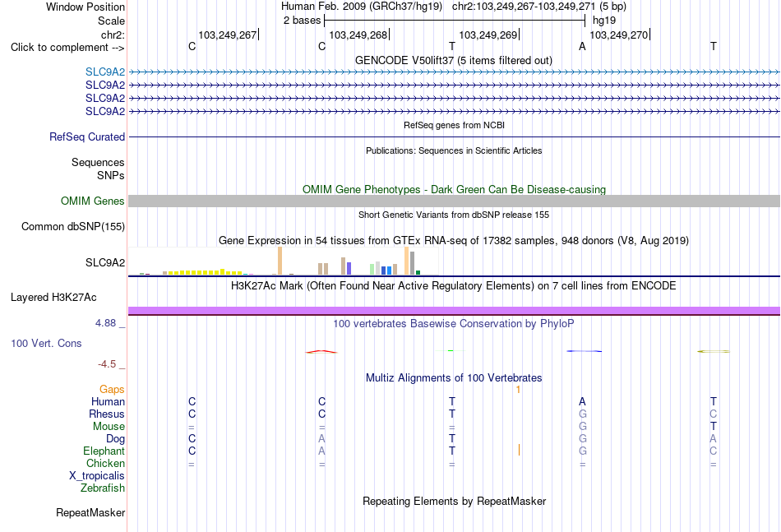Click the gray OMIM Genes bar
The image size is (781, 532).
[x=454, y=201]
